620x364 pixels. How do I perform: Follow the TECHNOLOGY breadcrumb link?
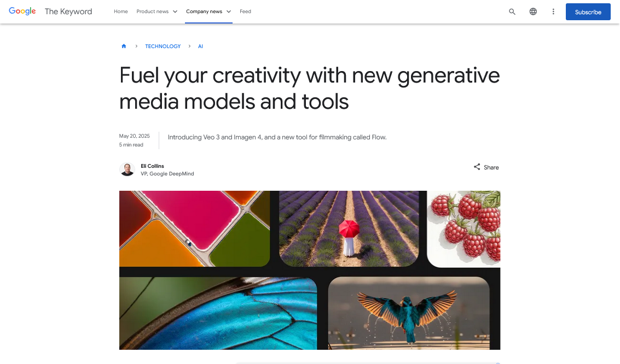163,46
